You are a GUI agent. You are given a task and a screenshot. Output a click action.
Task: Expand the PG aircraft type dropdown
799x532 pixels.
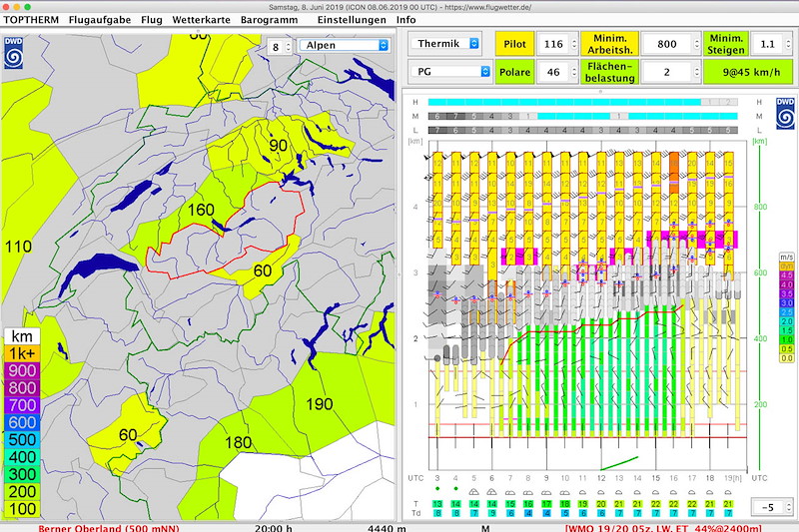(x=450, y=72)
